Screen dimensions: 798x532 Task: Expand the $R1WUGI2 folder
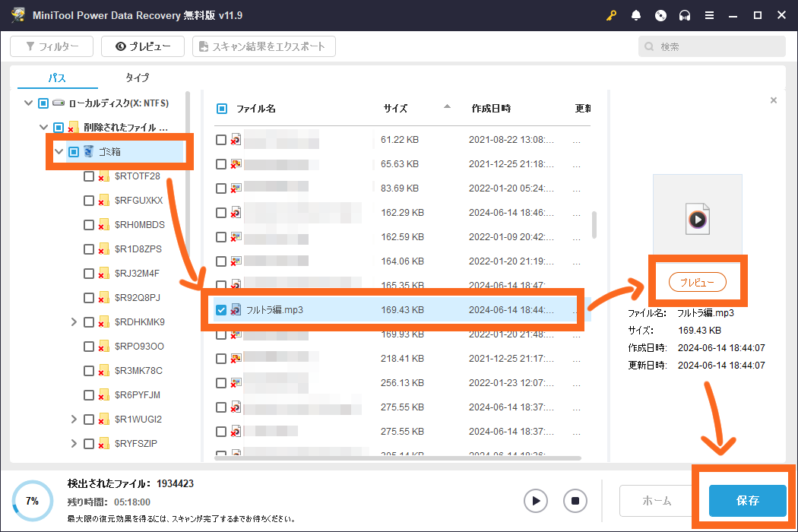pos(74,420)
